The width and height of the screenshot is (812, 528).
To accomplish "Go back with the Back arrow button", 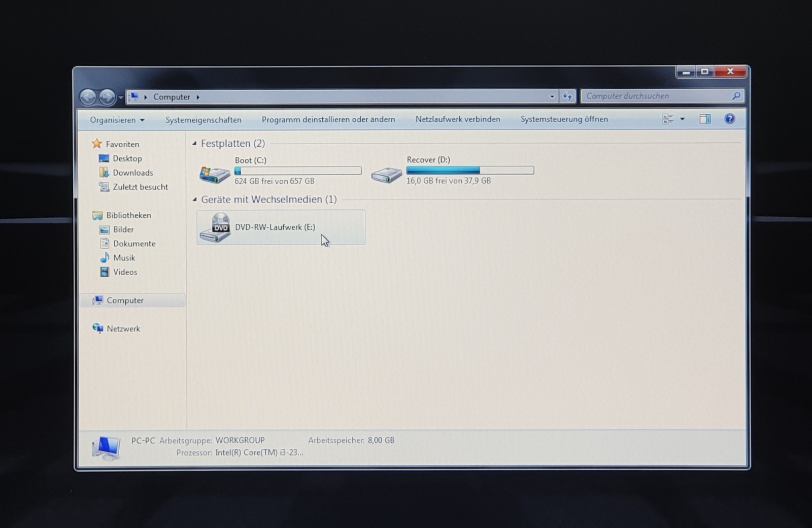I will [88, 97].
